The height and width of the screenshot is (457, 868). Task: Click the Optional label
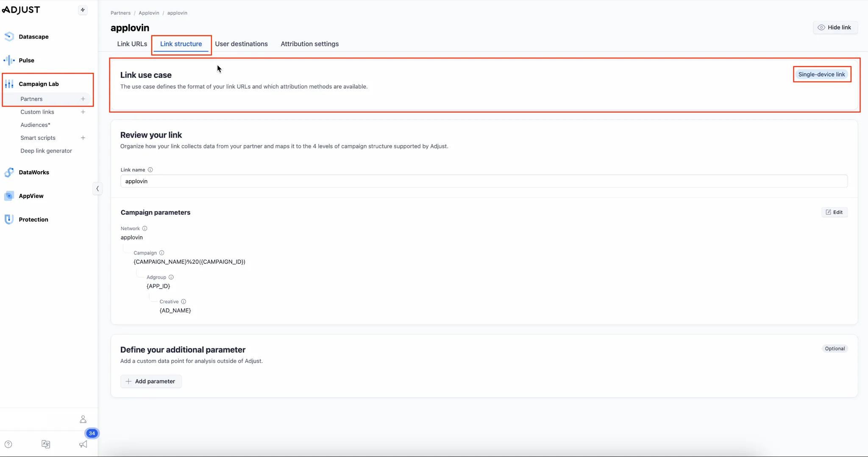pos(835,348)
